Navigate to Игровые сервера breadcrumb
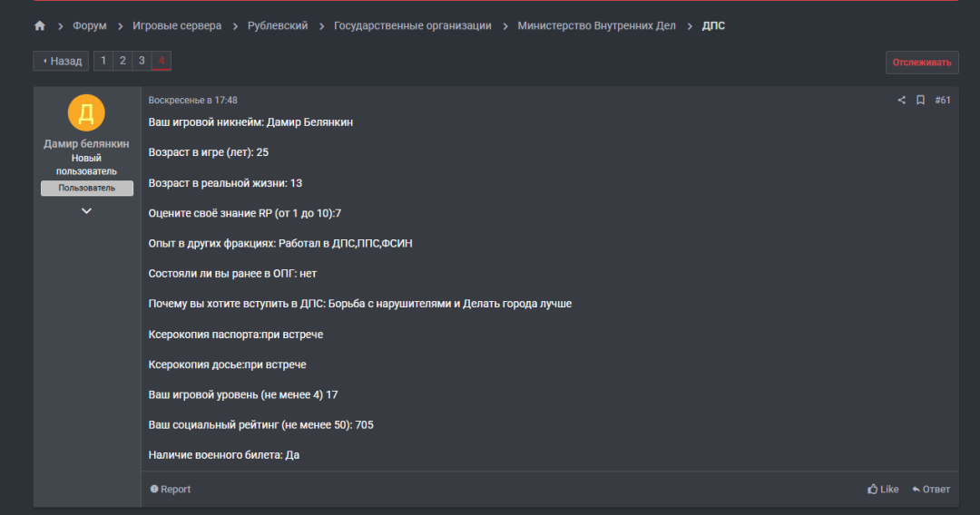The image size is (980, 515). [177, 26]
